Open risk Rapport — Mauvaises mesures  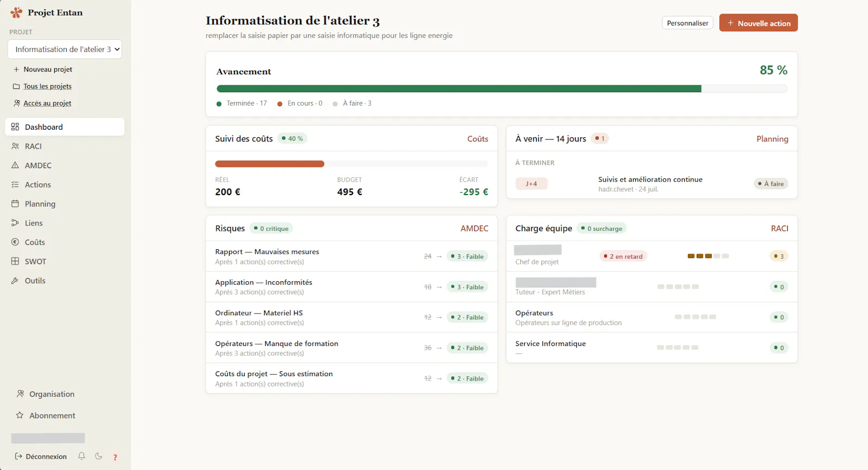click(x=352, y=256)
